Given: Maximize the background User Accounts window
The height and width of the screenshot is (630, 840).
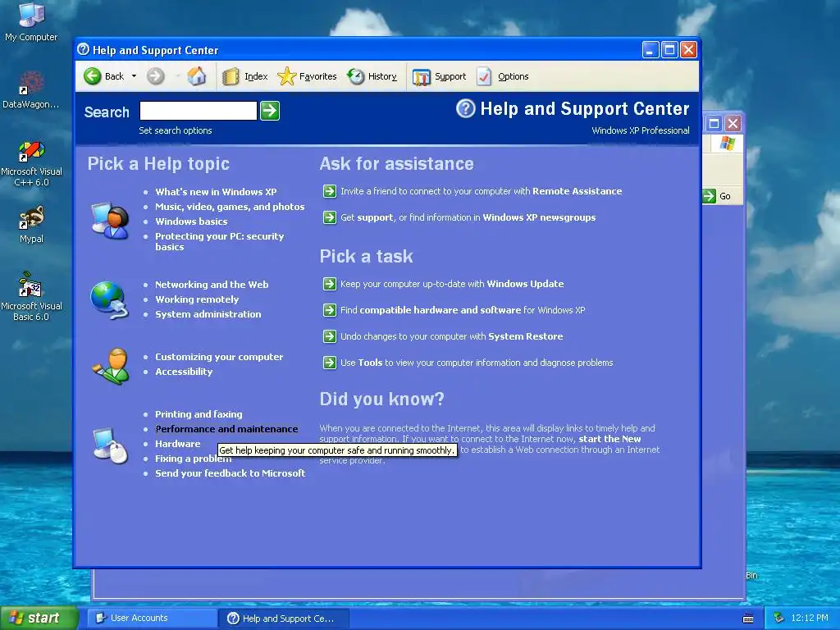Looking at the screenshot, I should (x=714, y=124).
